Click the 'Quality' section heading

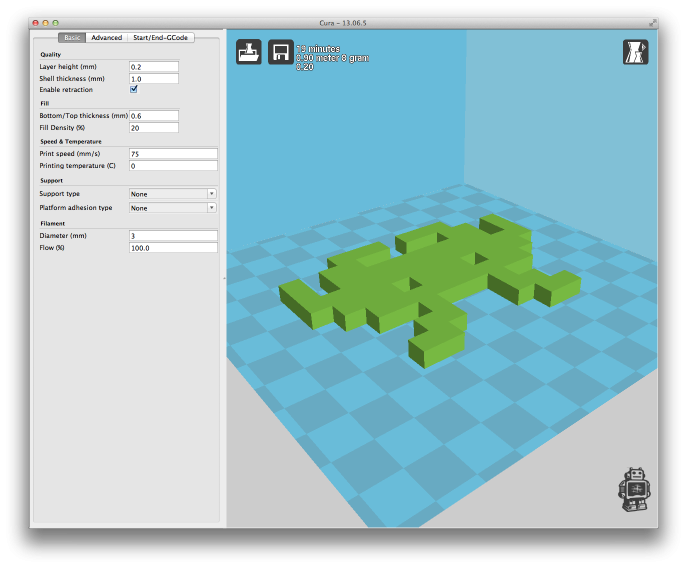pyautogui.click(x=50, y=54)
